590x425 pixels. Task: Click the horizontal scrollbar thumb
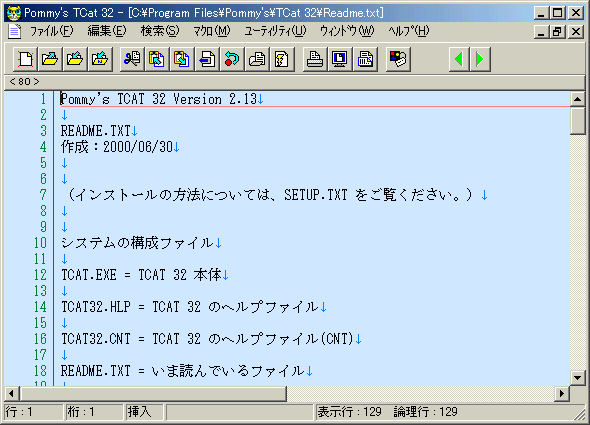pos(153,394)
